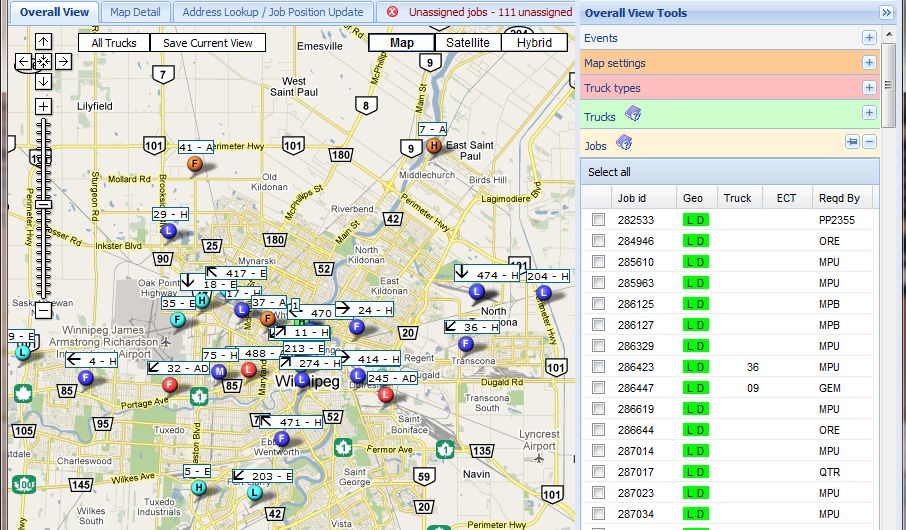This screenshot has height=530, width=906.
Task: Click the map zoom out minus button
Action: (43, 309)
